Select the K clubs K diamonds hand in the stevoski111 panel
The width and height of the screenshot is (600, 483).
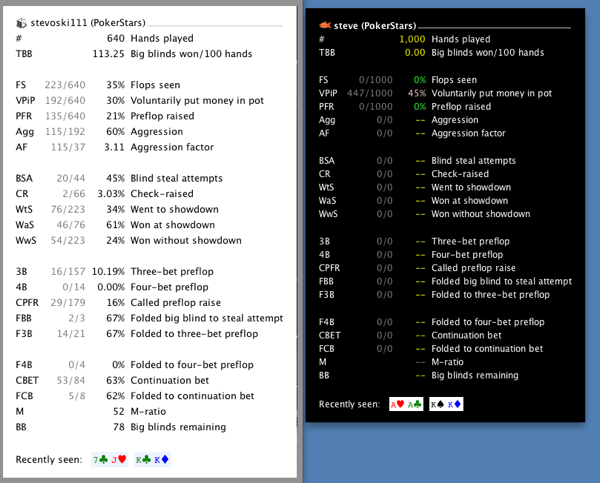pyautogui.click(x=152, y=459)
